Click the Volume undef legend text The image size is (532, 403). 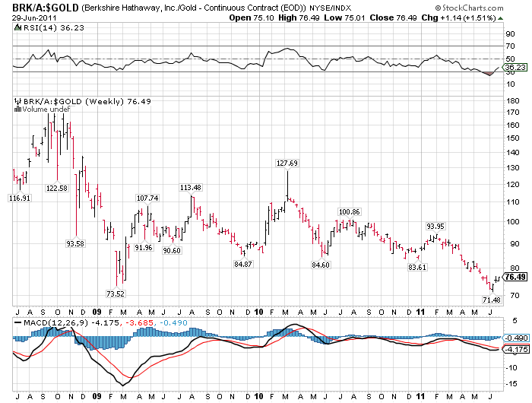pos(46,109)
